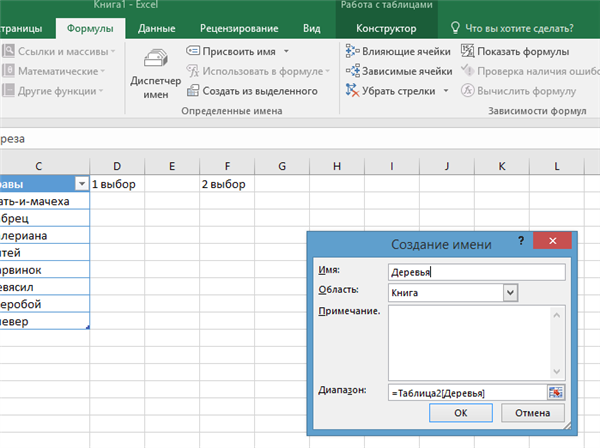
Task: Close the Создание имени dialog
Action: (552, 241)
